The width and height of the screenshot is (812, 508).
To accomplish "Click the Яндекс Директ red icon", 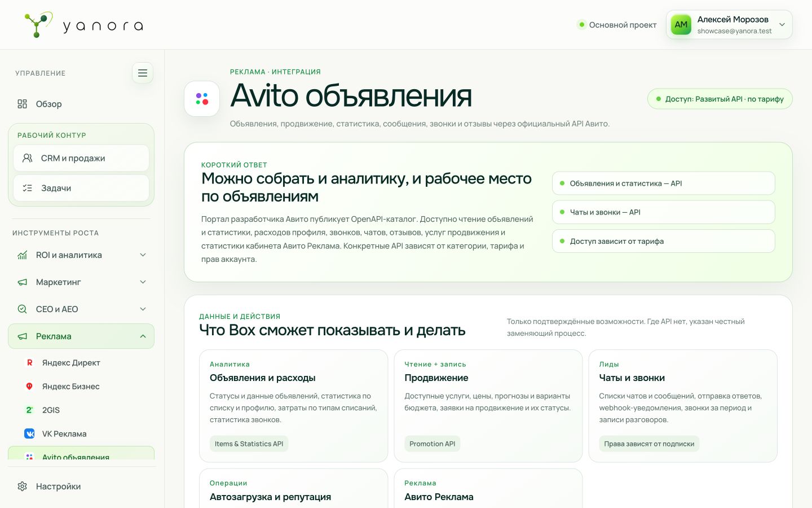I will click(29, 362).
